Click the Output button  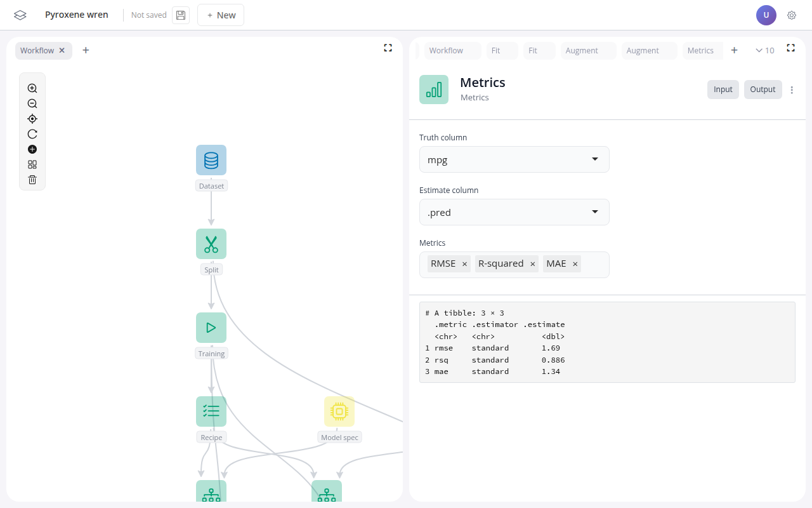pyautogui.click(x=763, y=90)
